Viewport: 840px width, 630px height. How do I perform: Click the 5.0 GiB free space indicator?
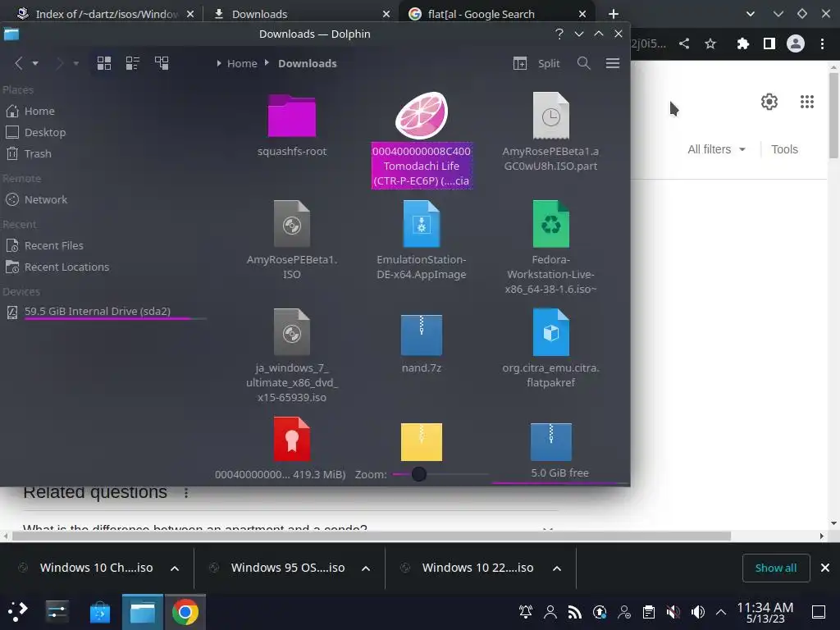click(x=559, y=473)
